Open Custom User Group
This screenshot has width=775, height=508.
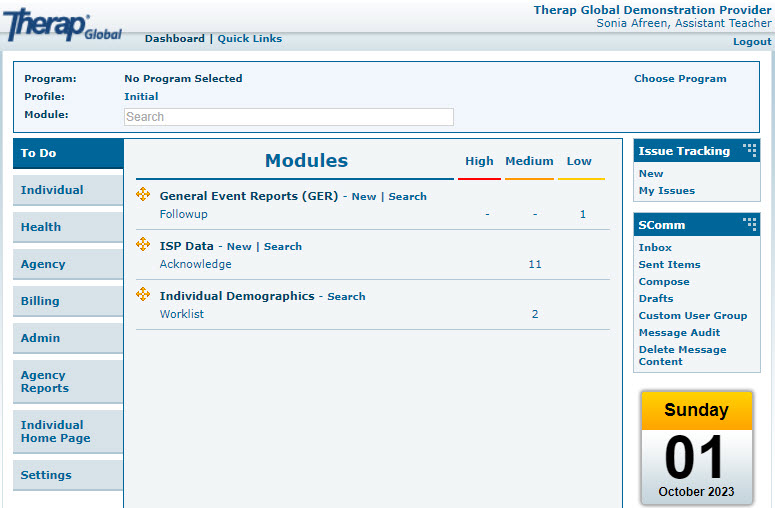coord(692,316)
